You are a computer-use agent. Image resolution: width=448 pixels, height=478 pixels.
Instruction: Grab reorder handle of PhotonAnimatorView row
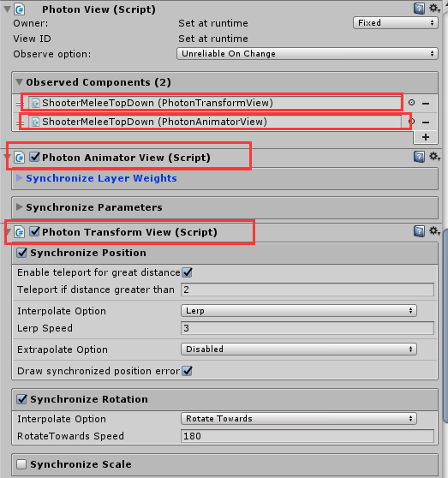(x=20, y=122)
